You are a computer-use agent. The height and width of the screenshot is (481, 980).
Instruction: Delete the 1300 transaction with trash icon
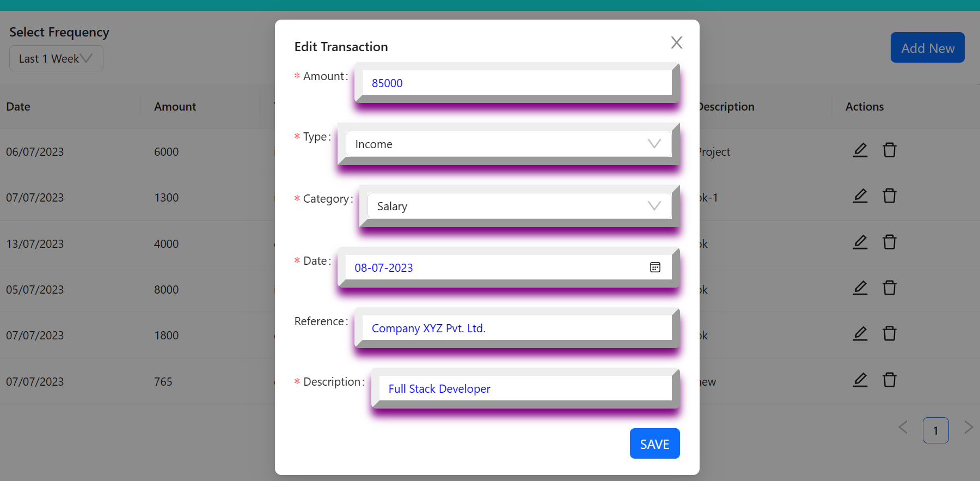click(890, 196)
